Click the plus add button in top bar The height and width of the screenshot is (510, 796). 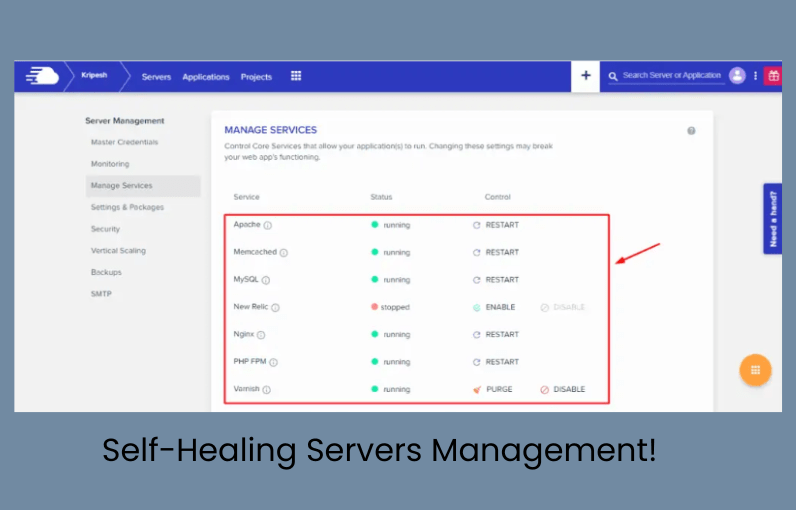click(585, 76)
